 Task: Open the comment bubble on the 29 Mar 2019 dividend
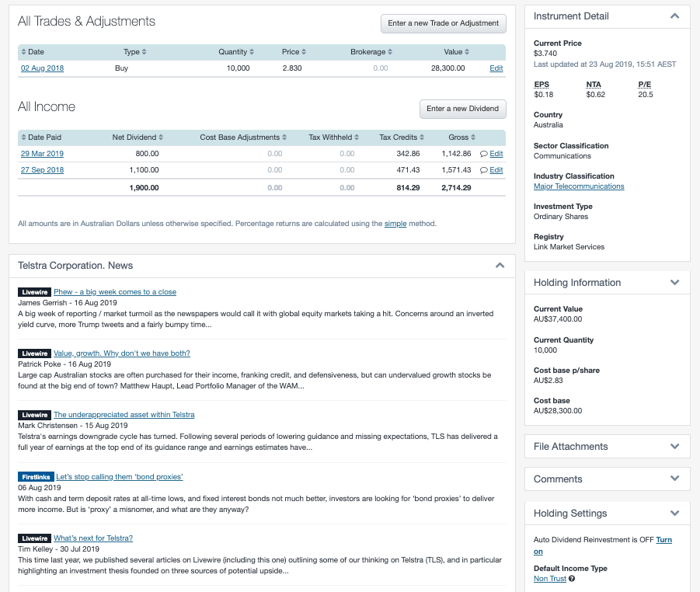tap(482, 153)
